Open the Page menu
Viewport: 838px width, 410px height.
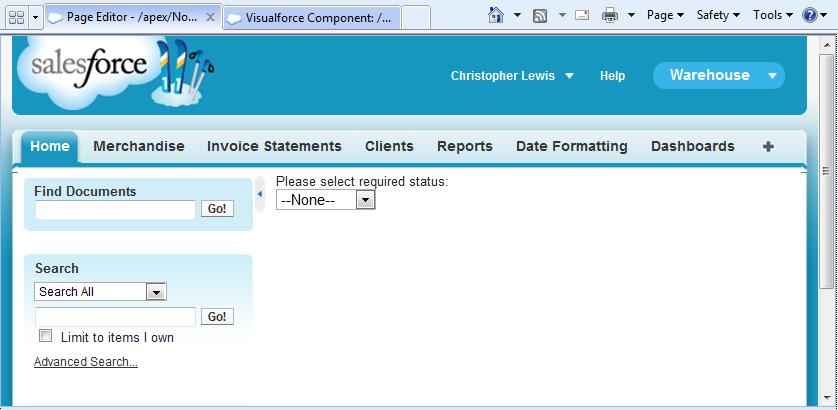pos(665,16)
